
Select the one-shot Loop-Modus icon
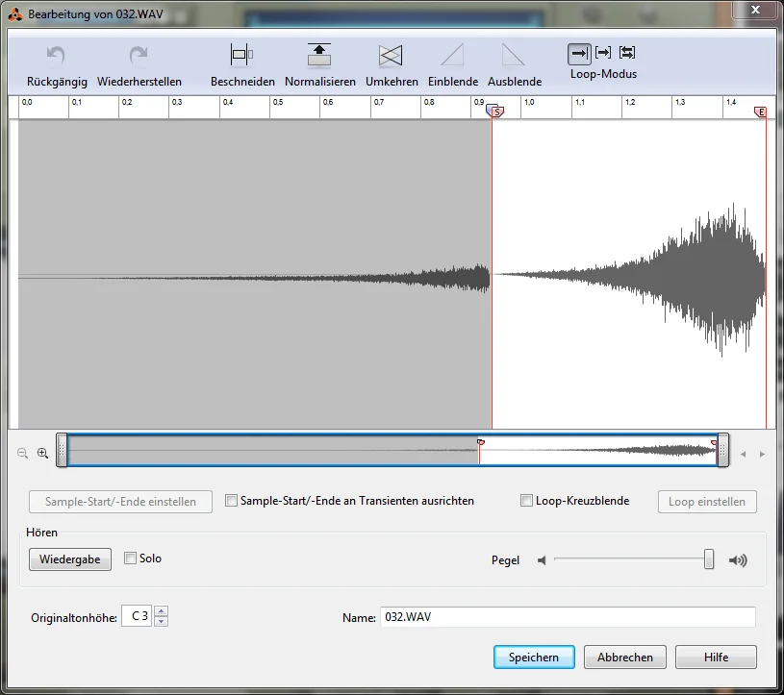coord(579,54)
